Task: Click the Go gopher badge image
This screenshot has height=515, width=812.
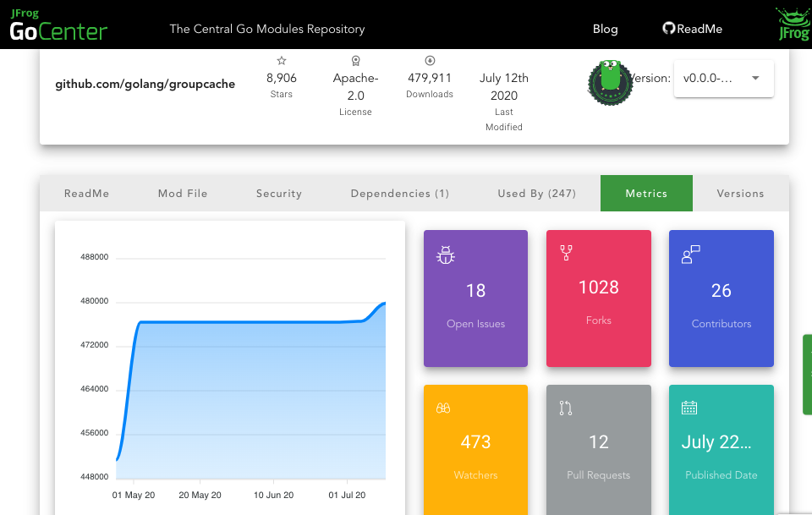Action: [x=611, y=82]
